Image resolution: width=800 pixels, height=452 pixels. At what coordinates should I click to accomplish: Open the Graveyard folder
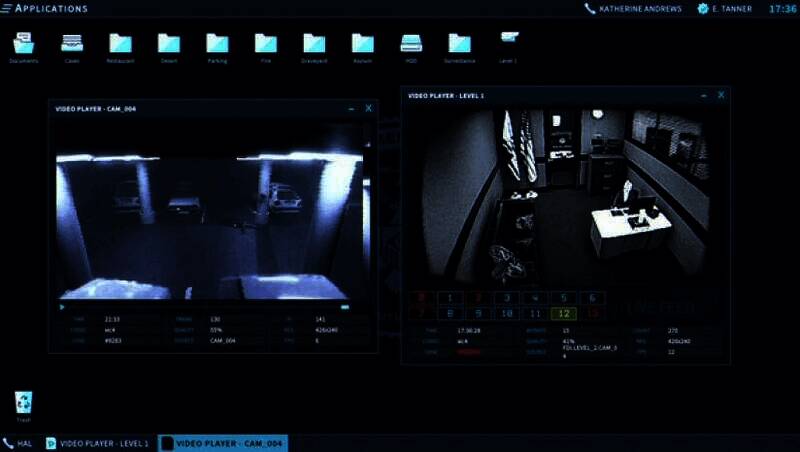[x=314, y=44]
